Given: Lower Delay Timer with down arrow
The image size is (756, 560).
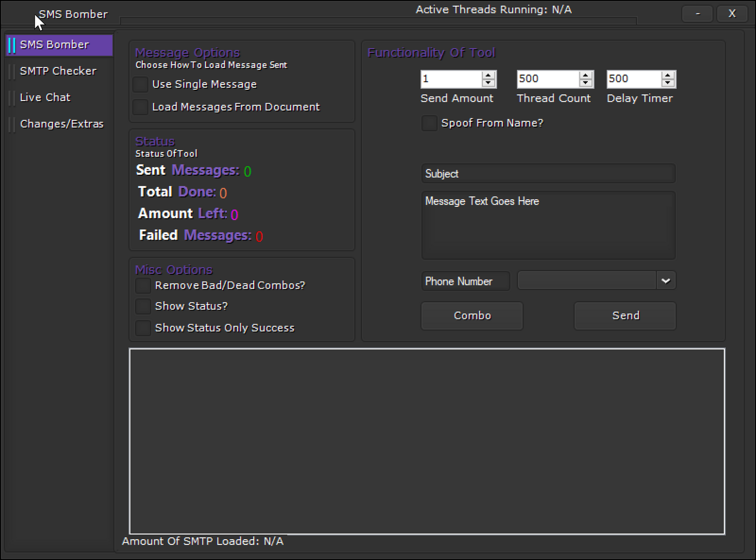Looking at the screenshot, I should 668,83.
